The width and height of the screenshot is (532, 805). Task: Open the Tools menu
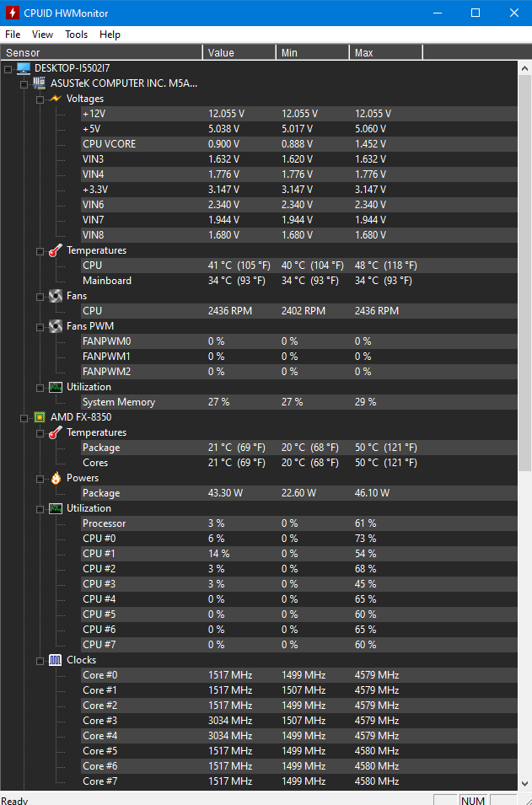(76, 35)
